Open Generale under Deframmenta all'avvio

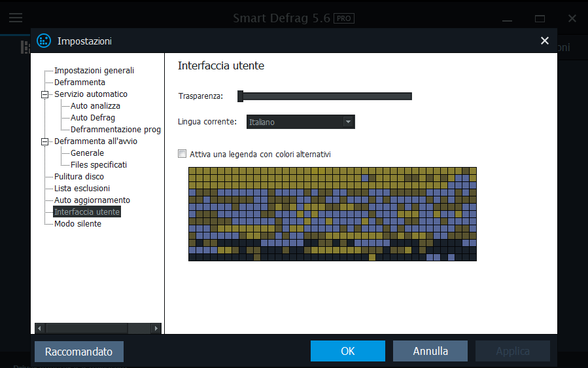click(x=87, y=153)
